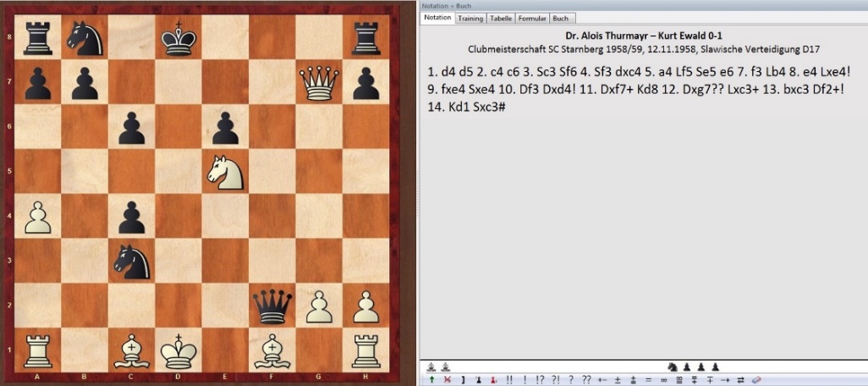Select the Formular tab
Screen dimensions: 868x386
point(532,18)
